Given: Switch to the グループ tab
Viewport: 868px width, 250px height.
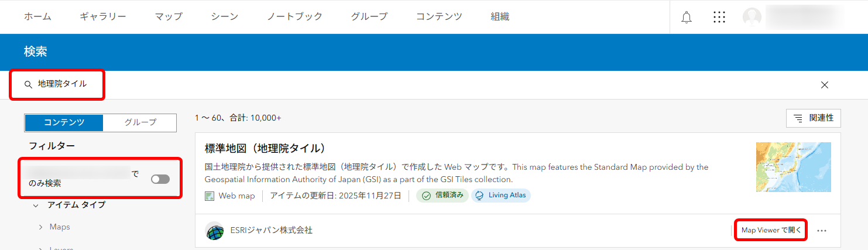Looking at the screenshot, I should tap(140, 122).
